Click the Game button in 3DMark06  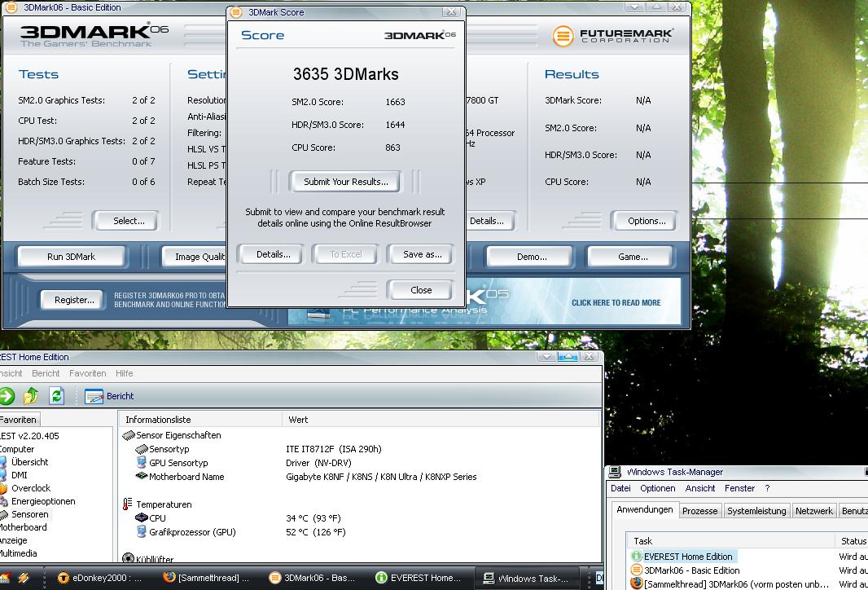point(631,257)
